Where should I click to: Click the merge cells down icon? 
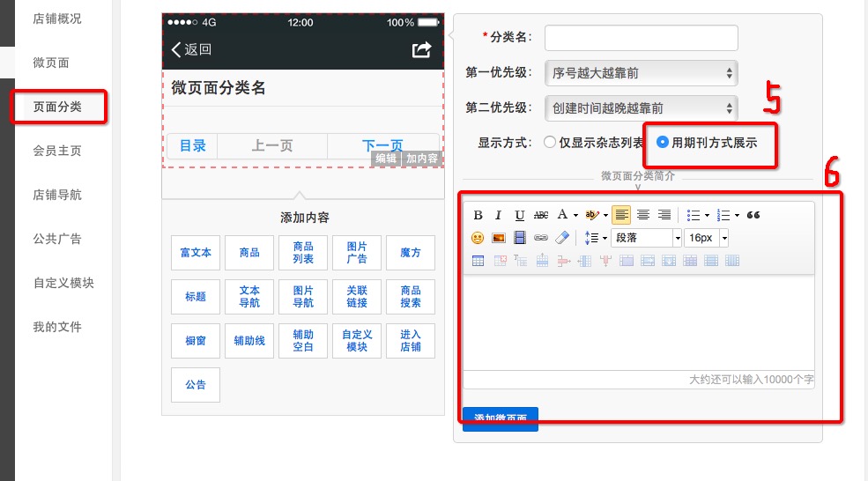click(669, 261)
